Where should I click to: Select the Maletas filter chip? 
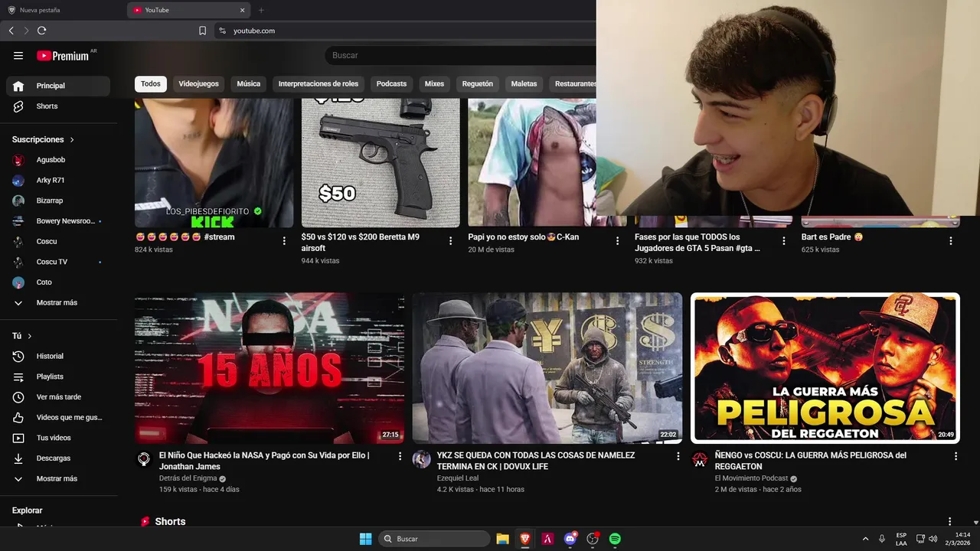point(524,83)
